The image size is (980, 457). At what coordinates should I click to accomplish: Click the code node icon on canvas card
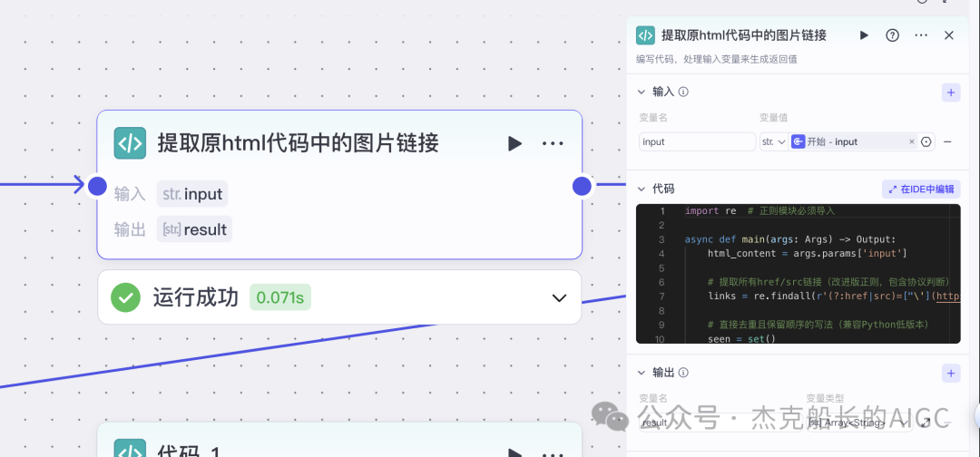(x=130, y=143)
